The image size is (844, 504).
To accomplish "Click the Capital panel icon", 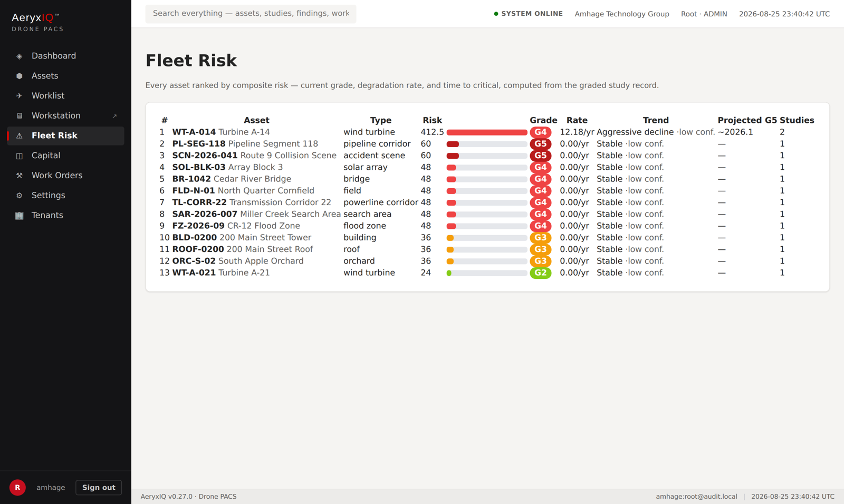I will click(x=20, y=156).
